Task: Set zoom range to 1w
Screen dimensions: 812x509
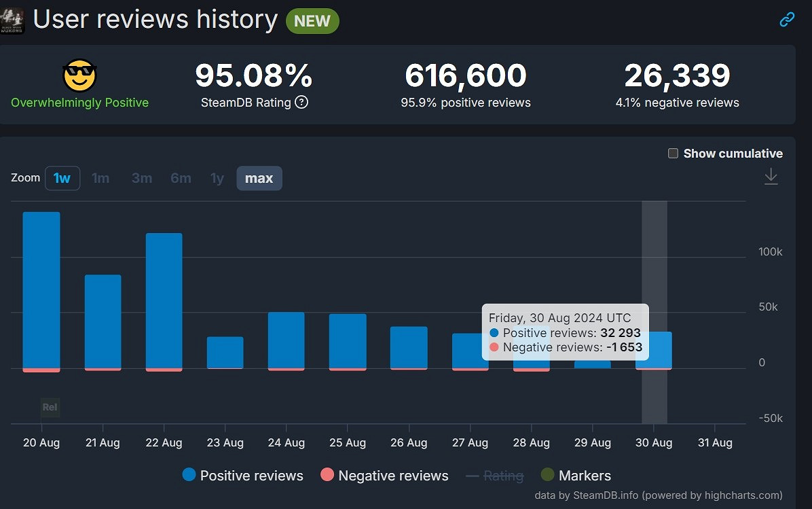Action: pyautogui.click(x=62, y=178)
